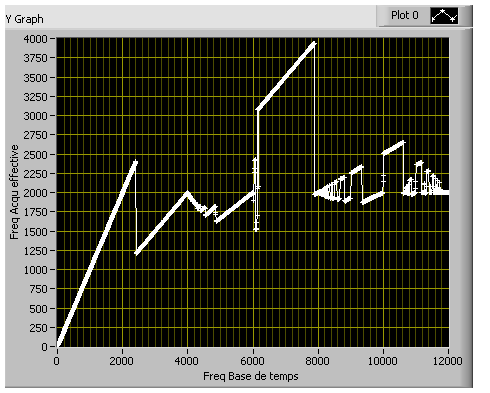Click the Plot 0 line style icon
The image size is (490, 393).
(x=445, y=16)
